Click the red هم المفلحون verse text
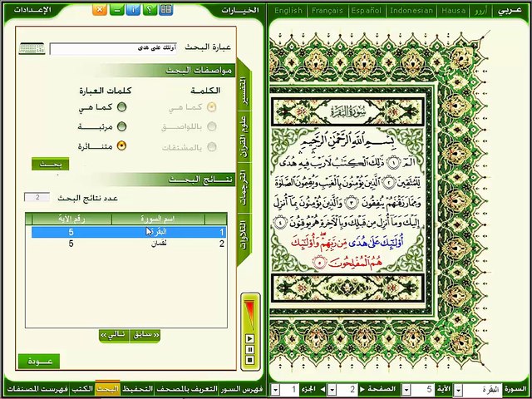The height and width of the screenshot is (399, 532). tap(355, 263)
